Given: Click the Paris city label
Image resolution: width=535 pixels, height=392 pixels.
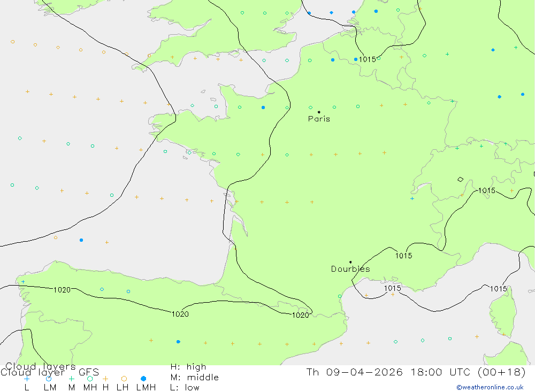Looking at the screenshot, I should 319,119.
